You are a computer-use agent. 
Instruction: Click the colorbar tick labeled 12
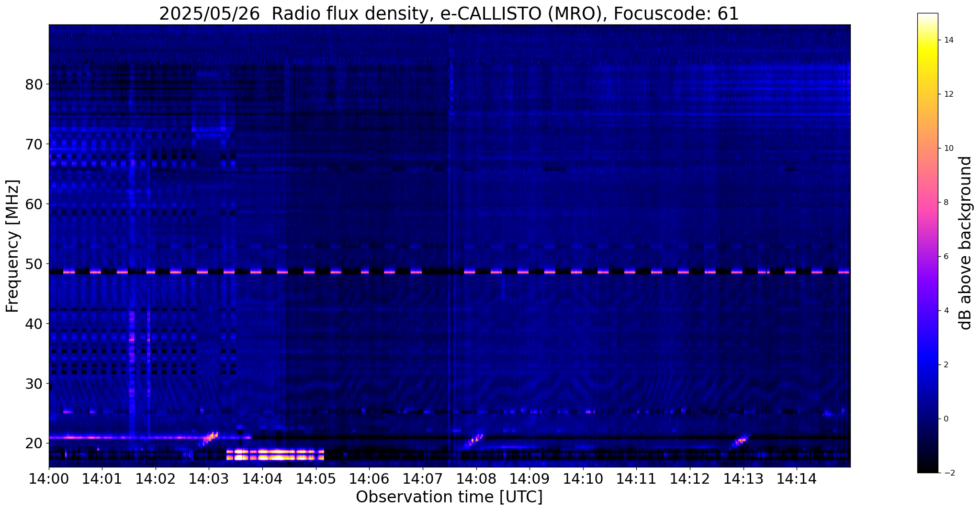coord(947,94)
